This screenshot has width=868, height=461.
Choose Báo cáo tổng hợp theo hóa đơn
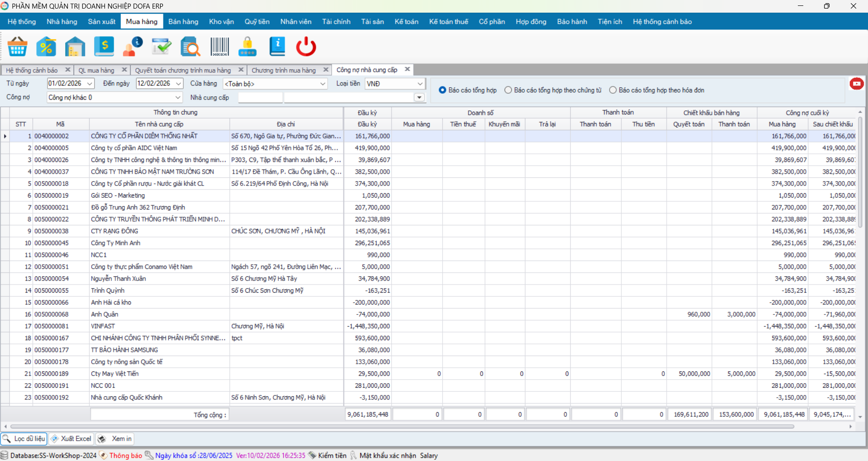pos(613,90)
